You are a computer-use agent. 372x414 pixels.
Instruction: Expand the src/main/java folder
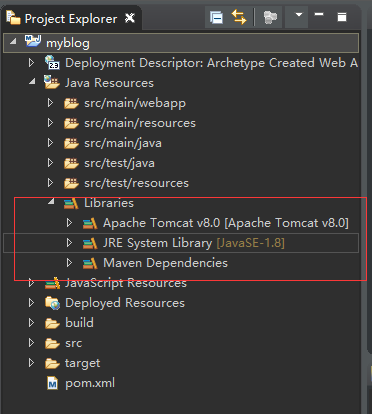click(50, 143)
